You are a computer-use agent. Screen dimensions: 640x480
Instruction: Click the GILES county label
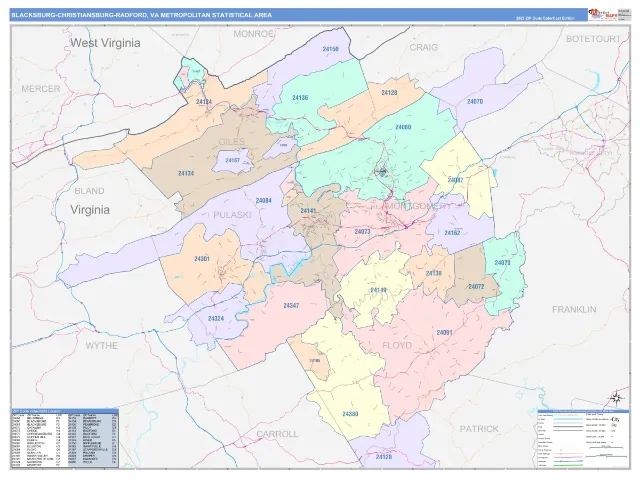pyautogui.click(x=231, y=142)
